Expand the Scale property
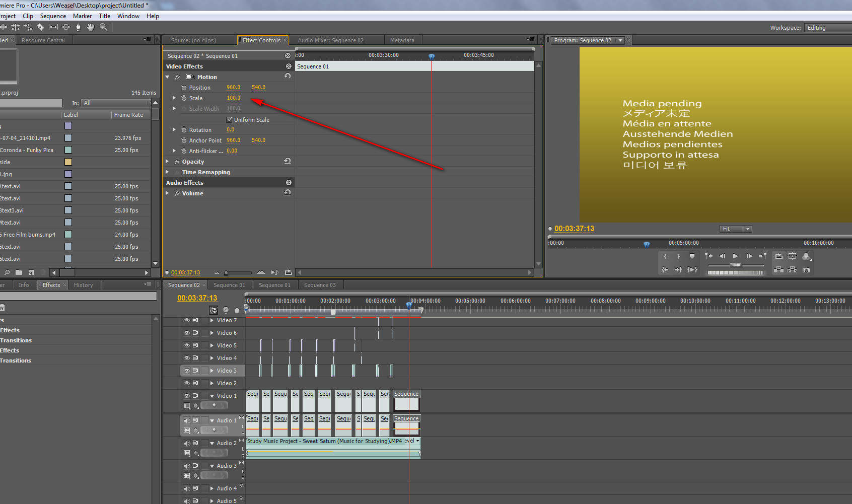Screen dimensions: 852x504 [174, 98]
